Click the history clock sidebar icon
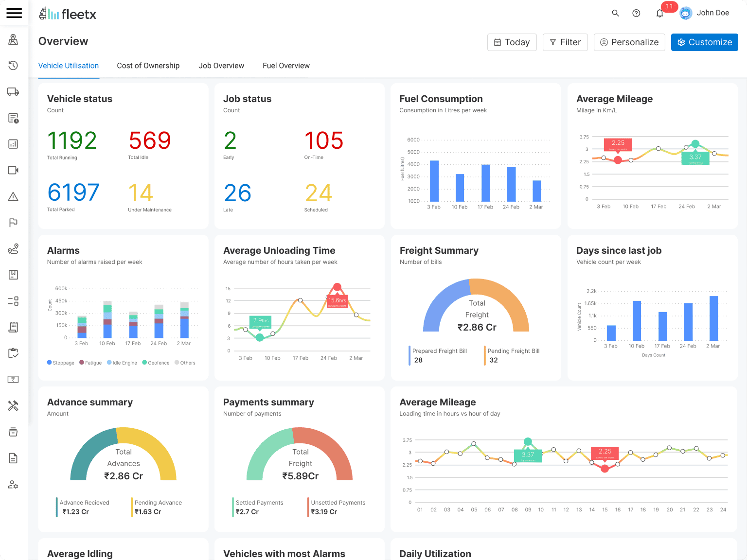This screenshot has width=747, height=560. point(13,65)
